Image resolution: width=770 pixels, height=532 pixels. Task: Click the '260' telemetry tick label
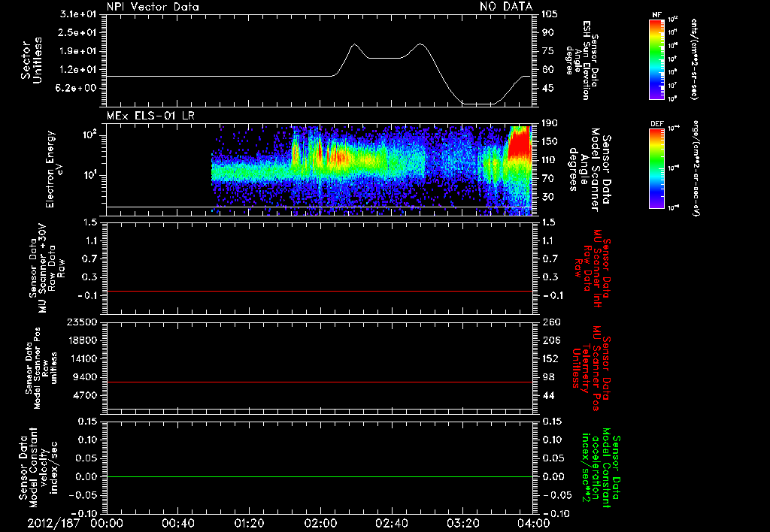click(x=550, y=322)
